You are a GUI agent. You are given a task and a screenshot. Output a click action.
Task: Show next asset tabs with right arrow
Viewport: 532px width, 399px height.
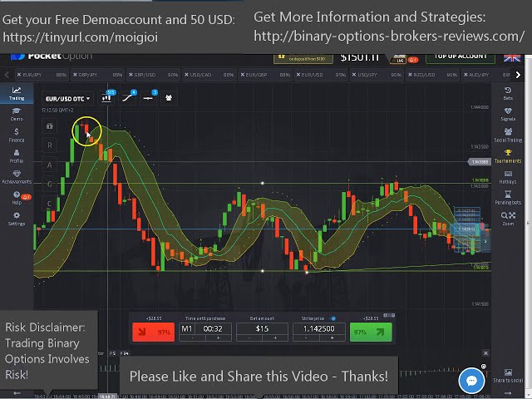click(x=518, y=75)
